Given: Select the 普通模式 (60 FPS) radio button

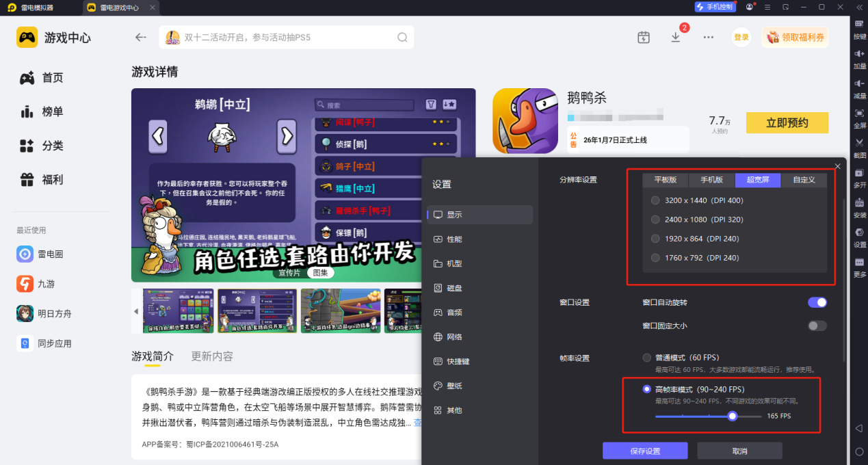Looking at the screenshot, I should pos(646,358).
